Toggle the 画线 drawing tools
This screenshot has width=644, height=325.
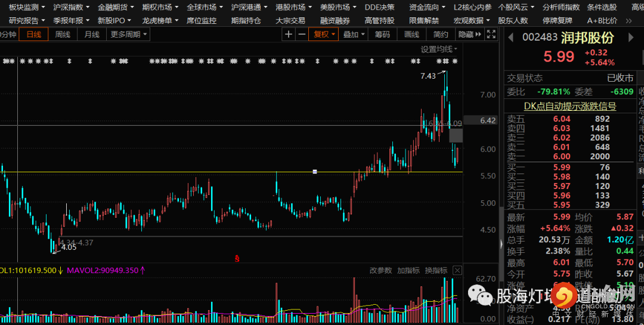point(411,35)
